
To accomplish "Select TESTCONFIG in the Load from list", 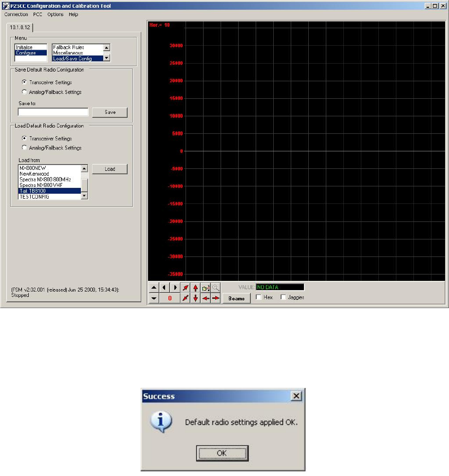I will pyautogui.click(x=50, y=197).
